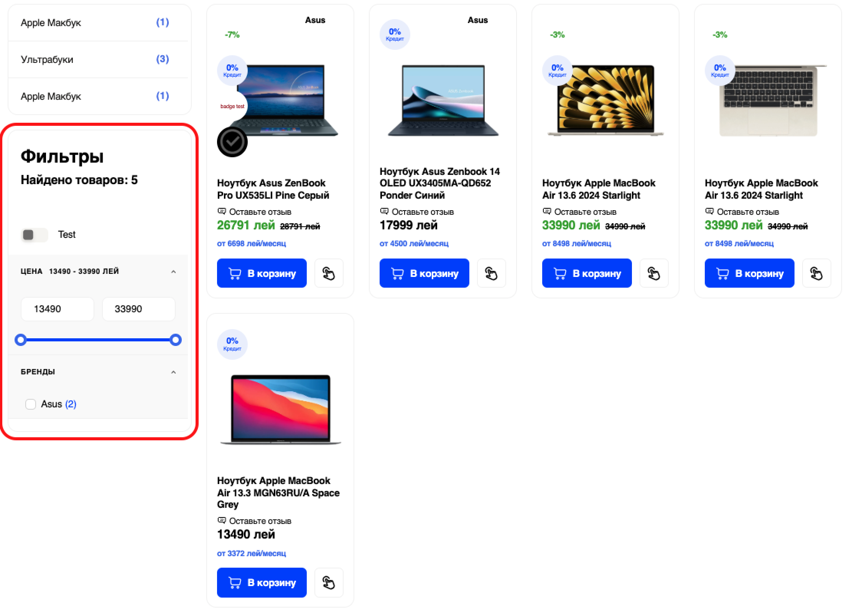Open the first Apple Макбук category

point(51,23)
